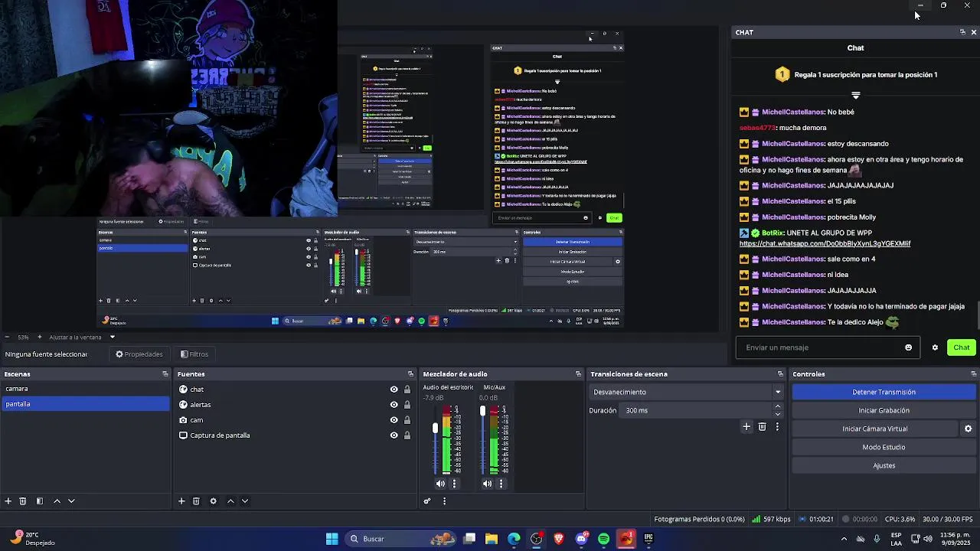Increase transition duration stepper up arrow
The height and width of the screenshot is (551, 980).
778,406
